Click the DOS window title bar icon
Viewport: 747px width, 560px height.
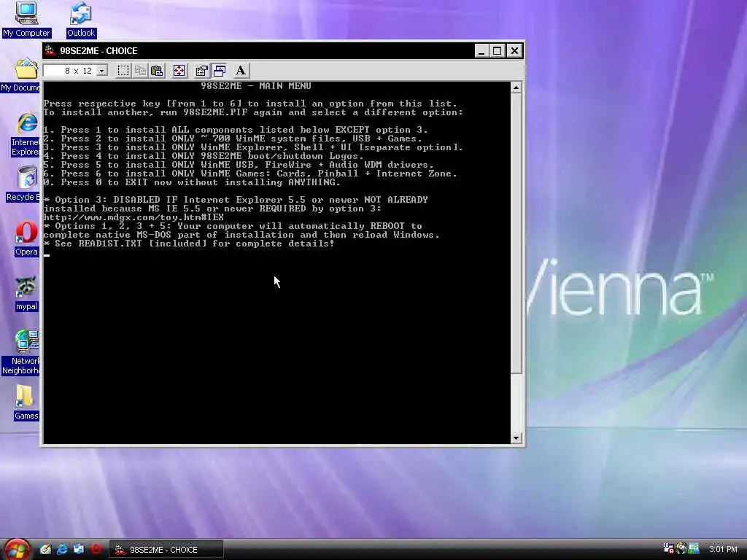point(50,51)
